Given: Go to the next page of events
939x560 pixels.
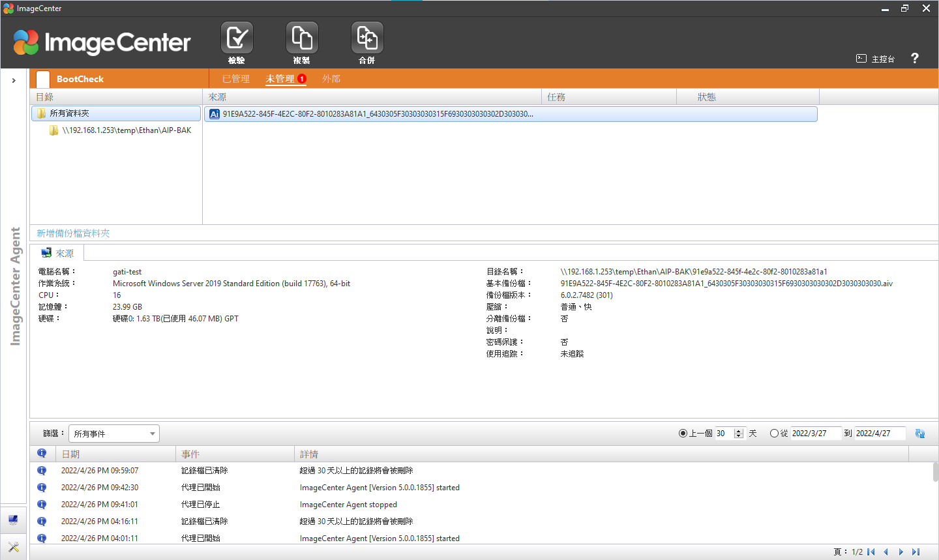Looking at the screenshot, I should point(901,552).
